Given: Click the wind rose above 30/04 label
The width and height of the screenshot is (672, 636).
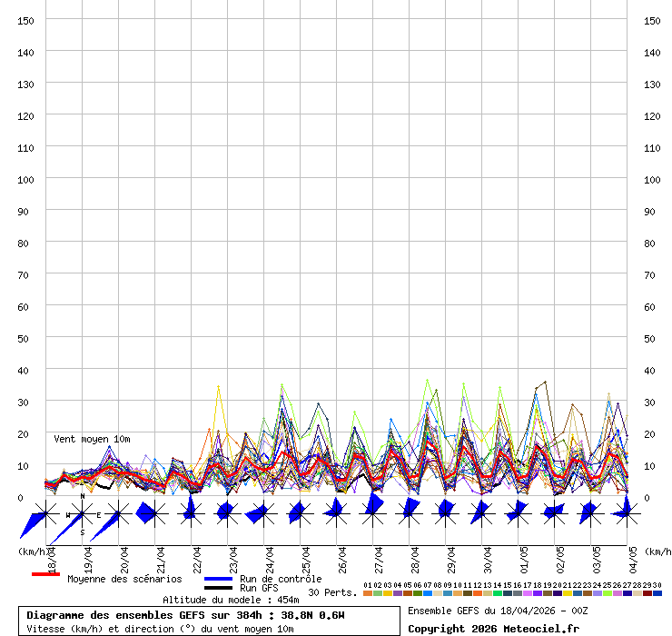Looking at the screenshot, I should coord(479,513).
